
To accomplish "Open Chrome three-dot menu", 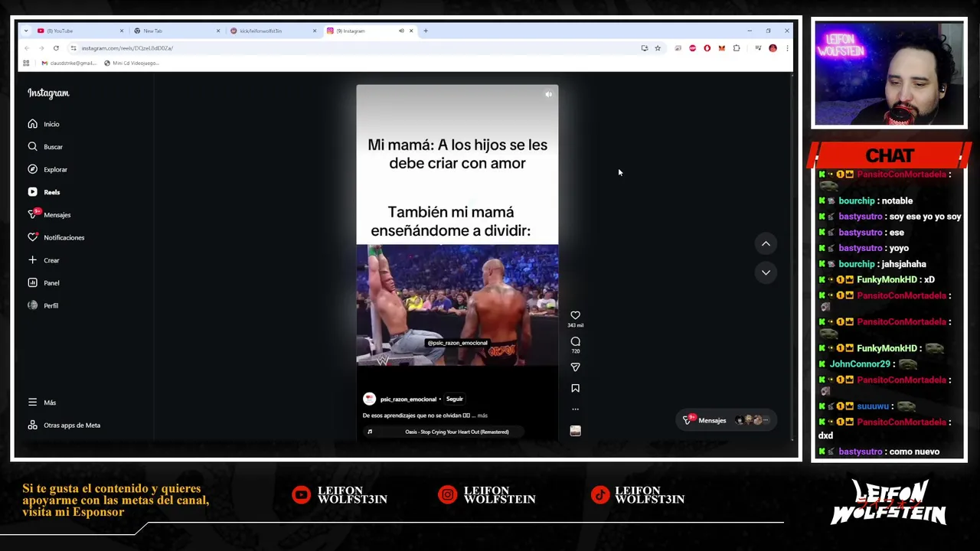I will pos(787,48).
